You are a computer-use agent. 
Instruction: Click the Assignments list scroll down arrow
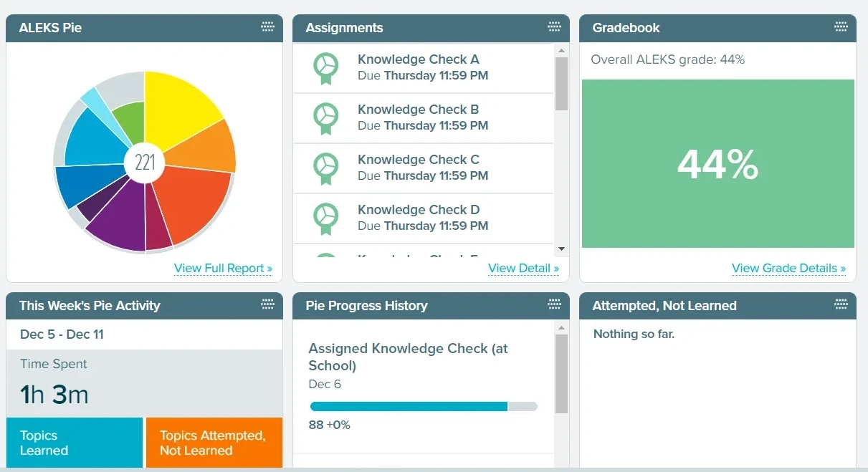coord(561,249)
